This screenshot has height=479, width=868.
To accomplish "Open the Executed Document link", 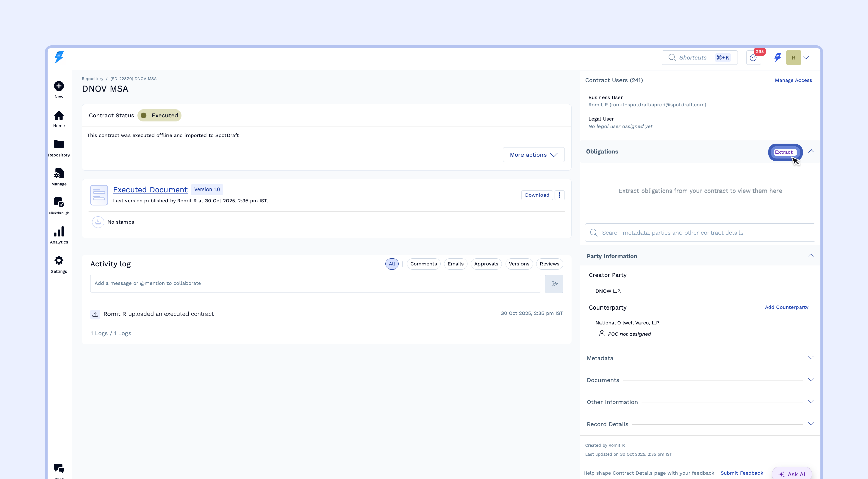I will click(x=150, y=190).
